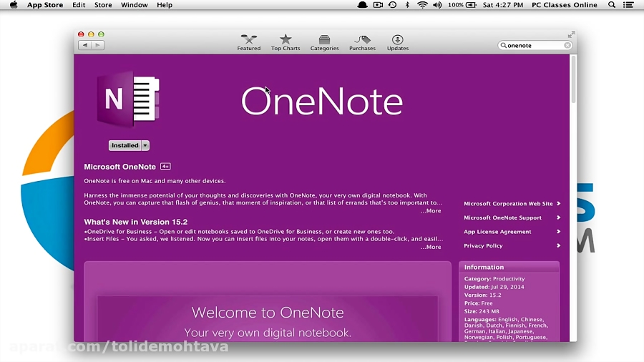644x362 pixels.
Task: Open the PC Classes Online user menu
Action: 565,5
